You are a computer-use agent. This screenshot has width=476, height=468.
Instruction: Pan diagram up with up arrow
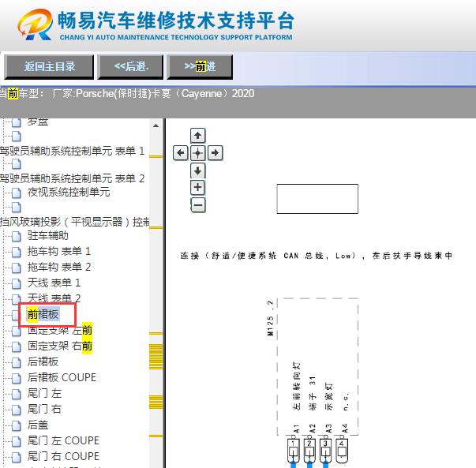pyautogui.click(x=197, y=136)
